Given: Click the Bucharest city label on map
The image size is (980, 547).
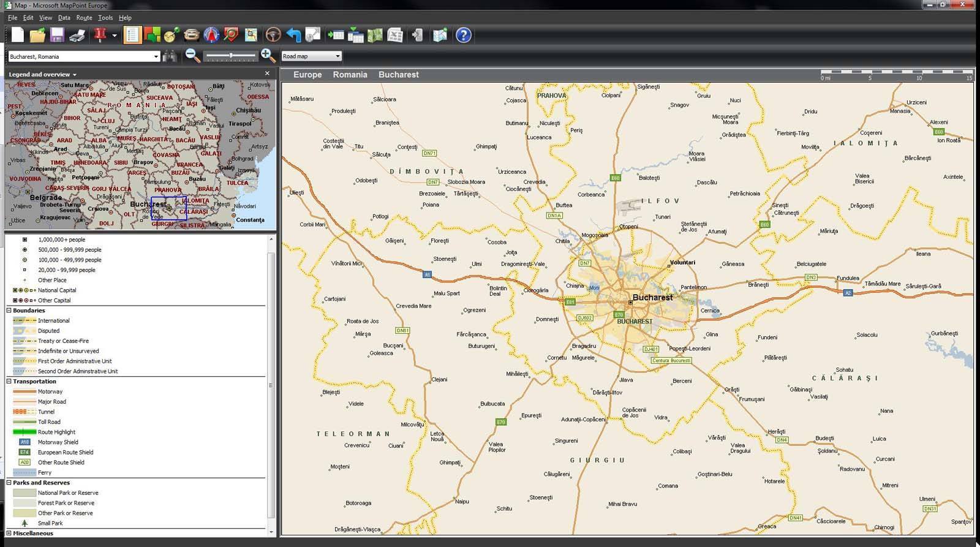Looking at the screenshot, I should (652, 297).
